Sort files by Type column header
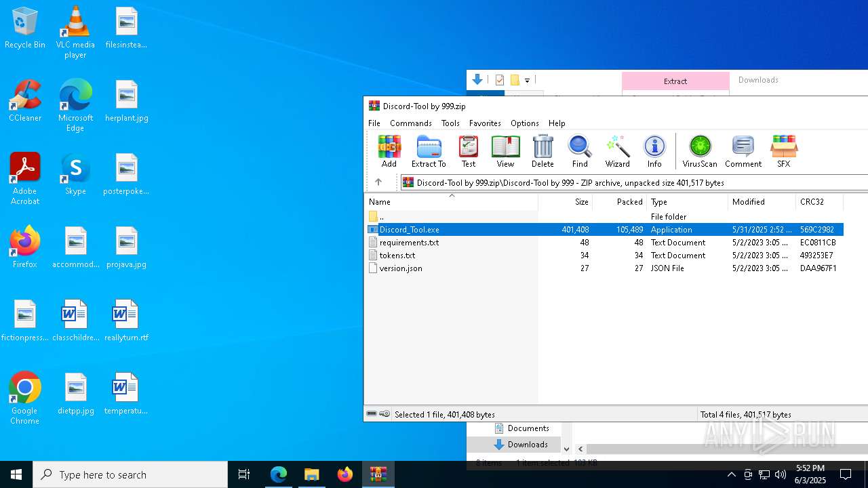The width and height of the screenshot is (868, 488). tap(688, 202)
